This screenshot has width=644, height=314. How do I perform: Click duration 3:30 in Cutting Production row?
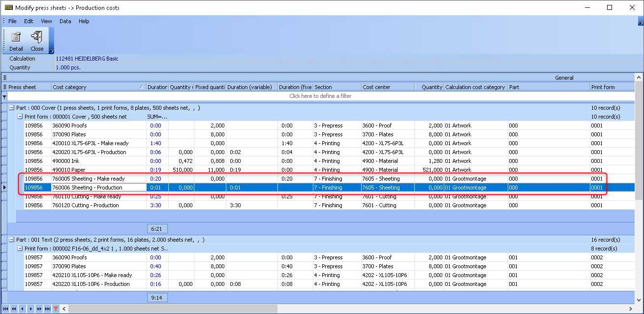tap(157, 205)
